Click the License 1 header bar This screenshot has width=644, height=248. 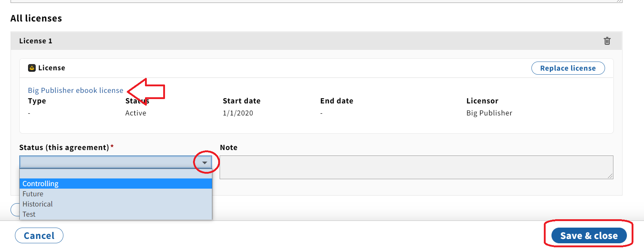(316, 41)
